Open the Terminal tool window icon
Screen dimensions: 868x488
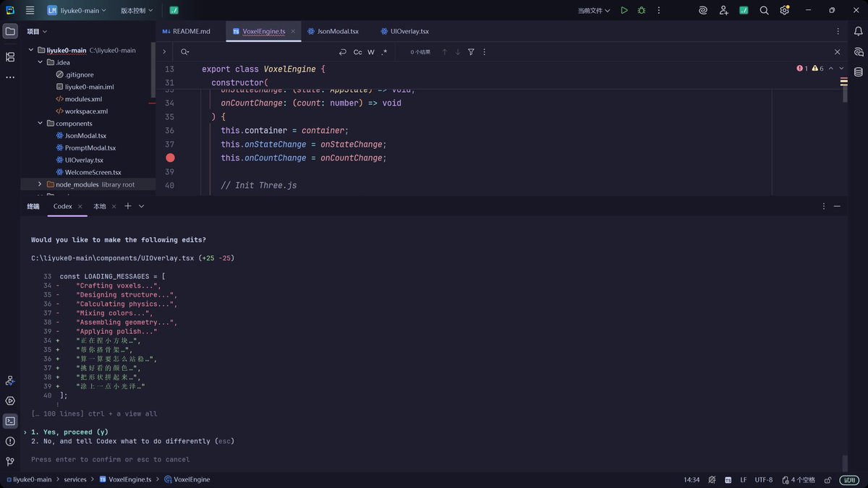coord(10,421)
